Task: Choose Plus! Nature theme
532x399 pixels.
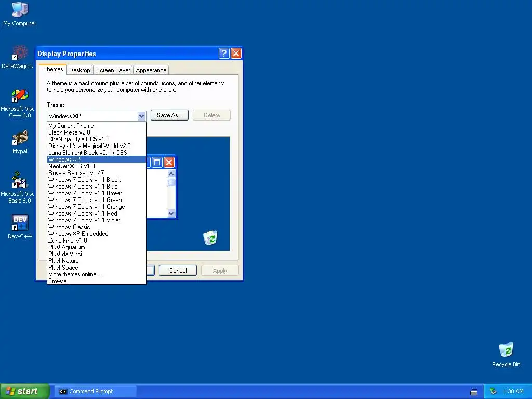Action: click(96, 261)
